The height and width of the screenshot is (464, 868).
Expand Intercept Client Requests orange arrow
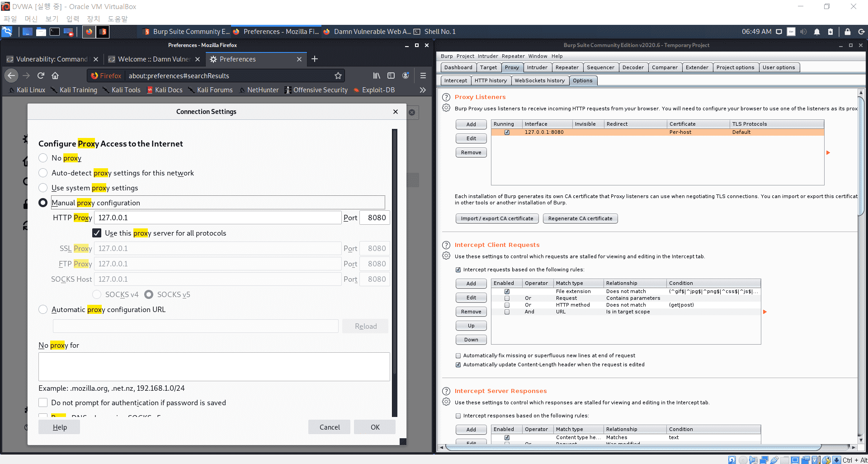coord(765,312)
